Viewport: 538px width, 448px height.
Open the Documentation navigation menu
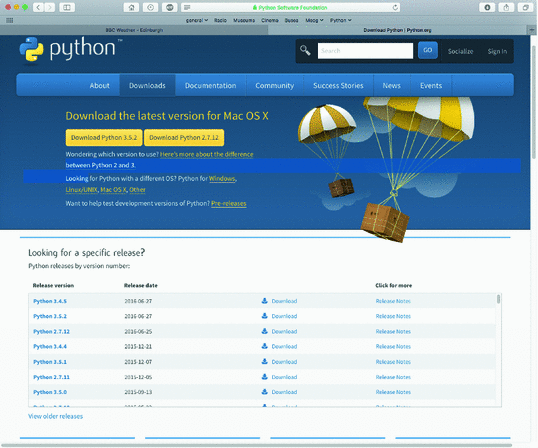[x=210, y=85]
